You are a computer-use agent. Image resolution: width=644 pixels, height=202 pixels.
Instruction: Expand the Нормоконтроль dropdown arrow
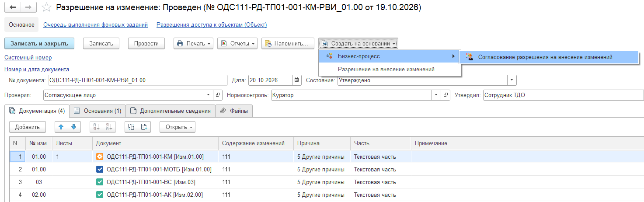(437, 95)
